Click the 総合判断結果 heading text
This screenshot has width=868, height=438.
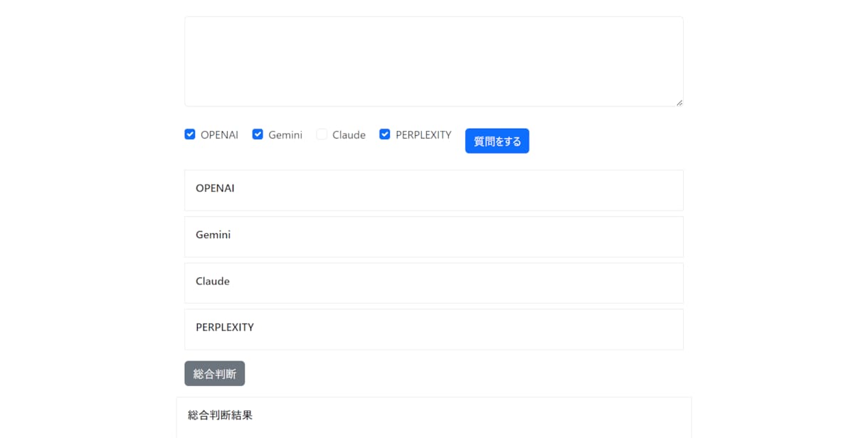(220, 415)
